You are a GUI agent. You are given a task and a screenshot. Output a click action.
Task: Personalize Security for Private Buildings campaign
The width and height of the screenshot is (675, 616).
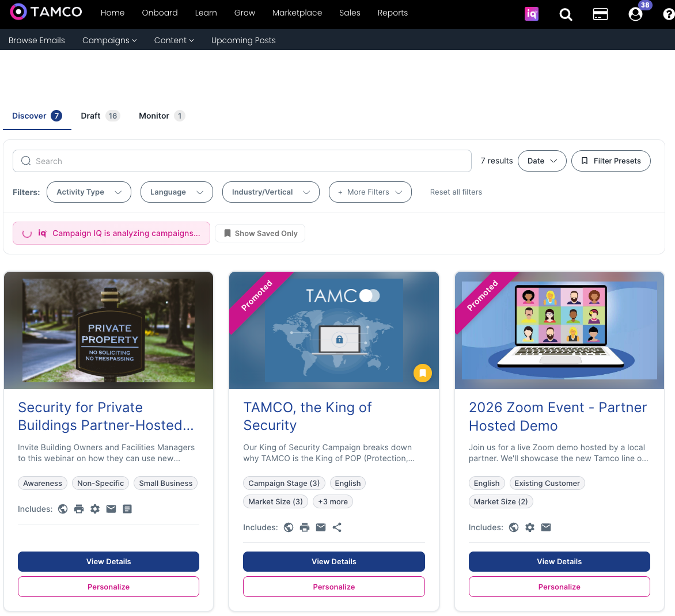coord(108,587)
